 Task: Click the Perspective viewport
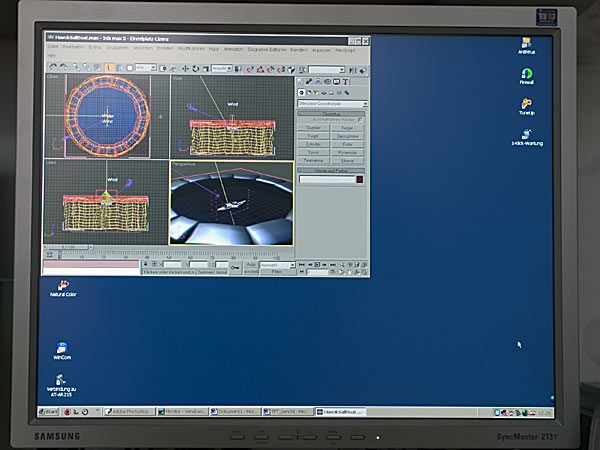coord(232,203)
